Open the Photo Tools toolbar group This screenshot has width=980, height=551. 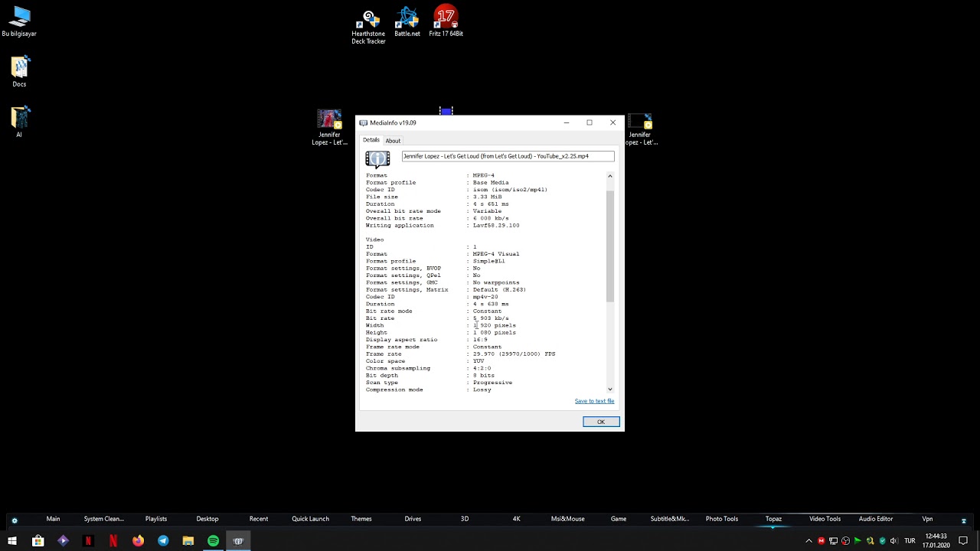[x=722, y=519]
